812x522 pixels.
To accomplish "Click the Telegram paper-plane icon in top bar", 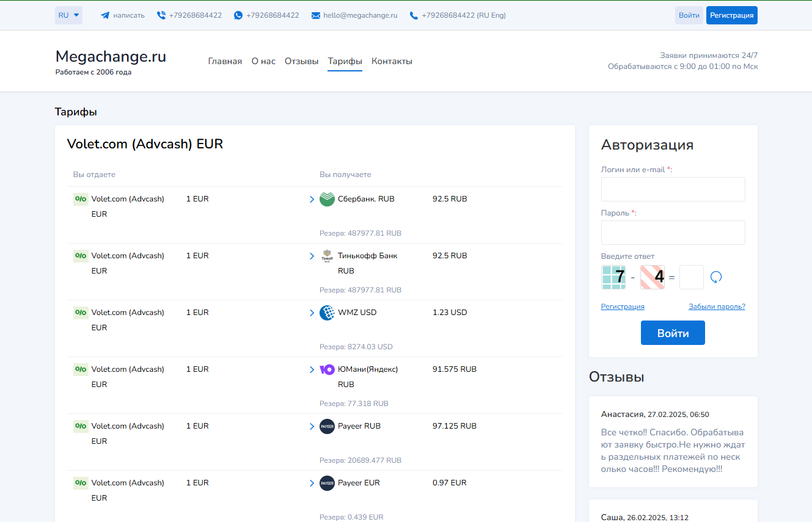I will pyautogui.click(x=105, y=15).
